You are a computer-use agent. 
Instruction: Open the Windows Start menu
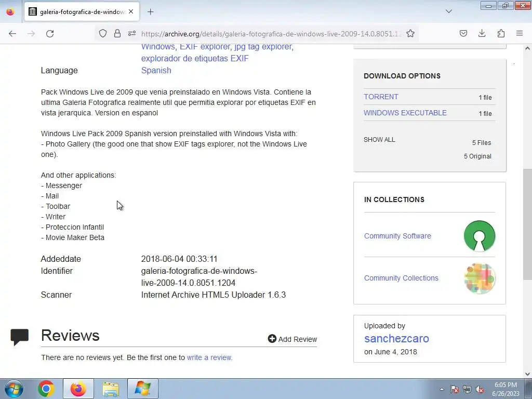tap(14, 389)
